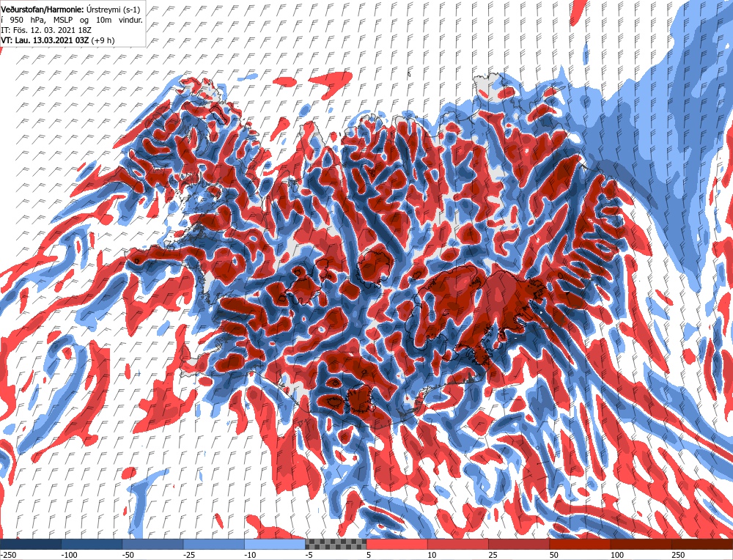This screenshot has height=560, width=733.
Task: Click the legend swatch between 25 and 50
Action: pos(519,544)
